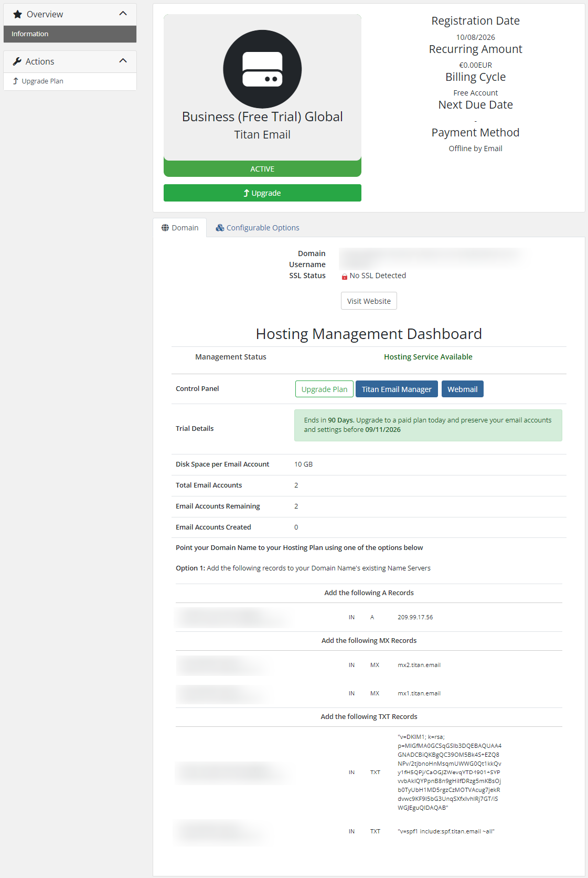Click the ACTIVE status bar
The height and width of the screenshot is (878, 588).
pos(262,169)
